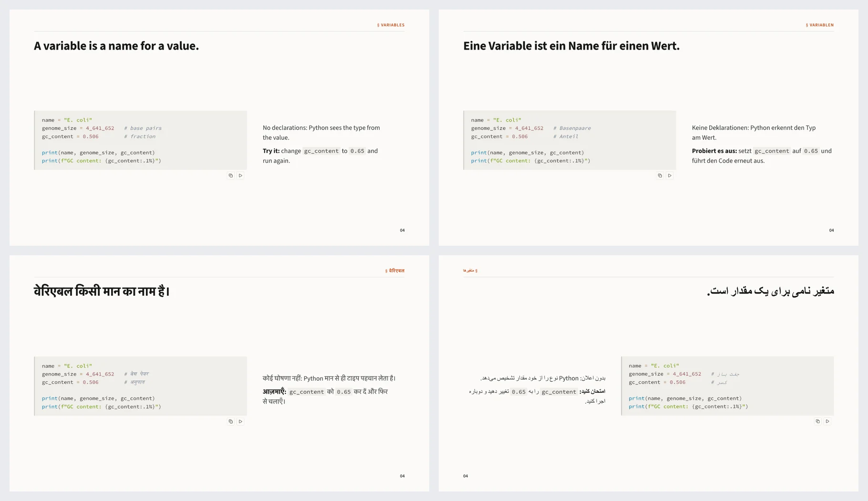This screenshot has height=501, width=868.
Task: Click inside the English slide code block
Action: tap(141, 140)
